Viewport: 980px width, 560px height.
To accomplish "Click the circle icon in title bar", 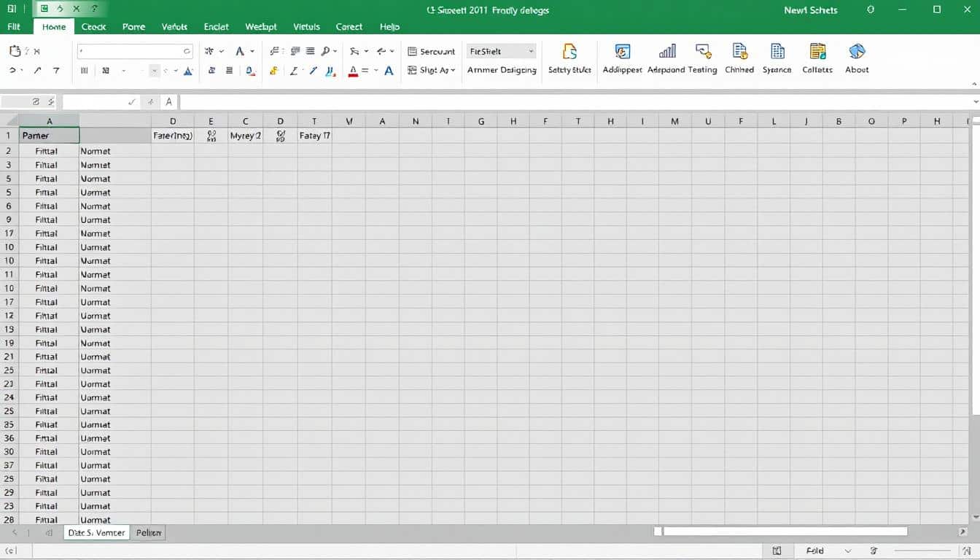I will (x=871, y=10).
